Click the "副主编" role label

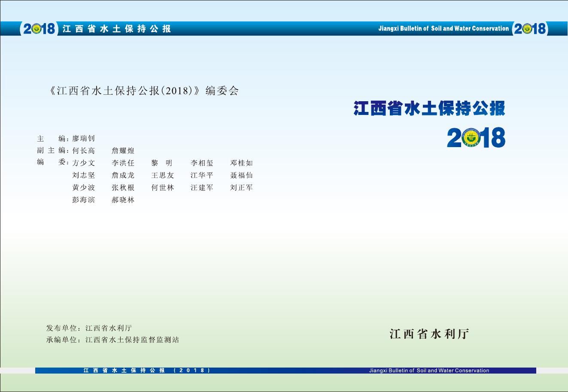click(x=53, y=151)
